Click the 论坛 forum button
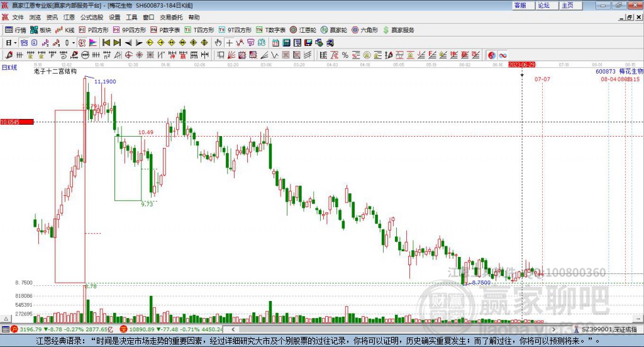 [543, 5]
